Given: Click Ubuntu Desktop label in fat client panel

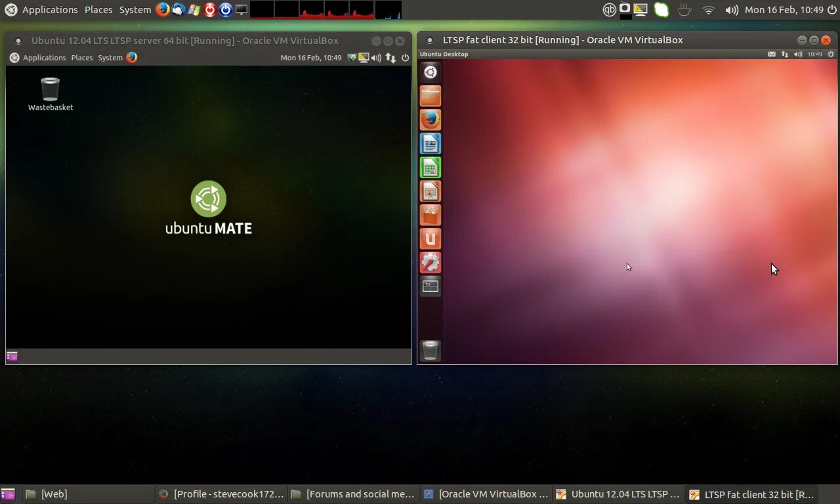Looking at the screenshot, I should tap(444, 54).
